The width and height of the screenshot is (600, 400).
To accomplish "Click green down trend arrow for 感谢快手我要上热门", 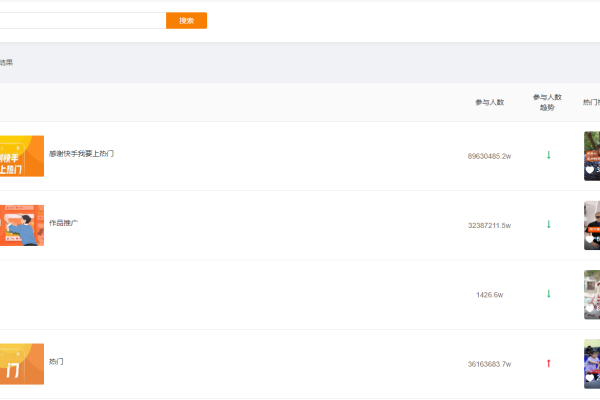I will tap(548, 155).
